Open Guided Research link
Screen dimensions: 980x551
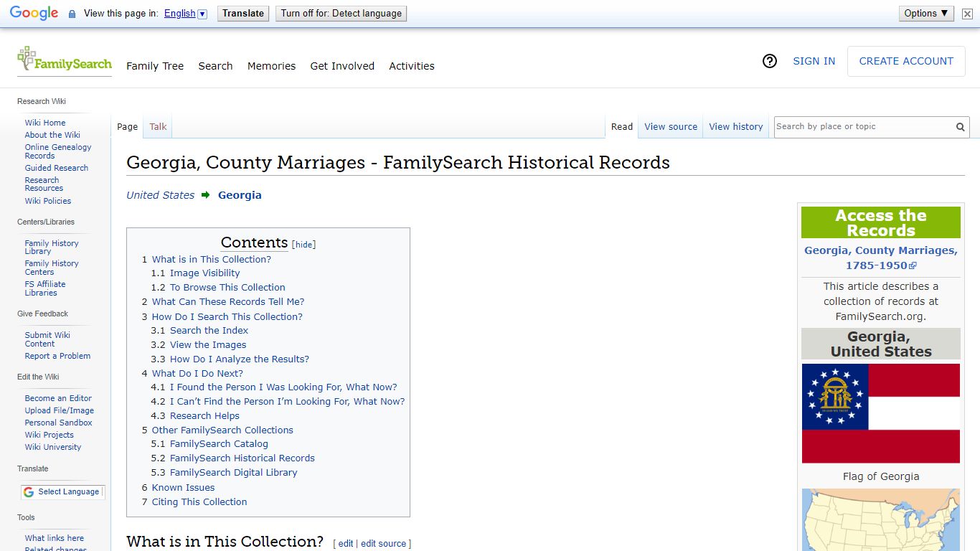click(x=57, y=168)
